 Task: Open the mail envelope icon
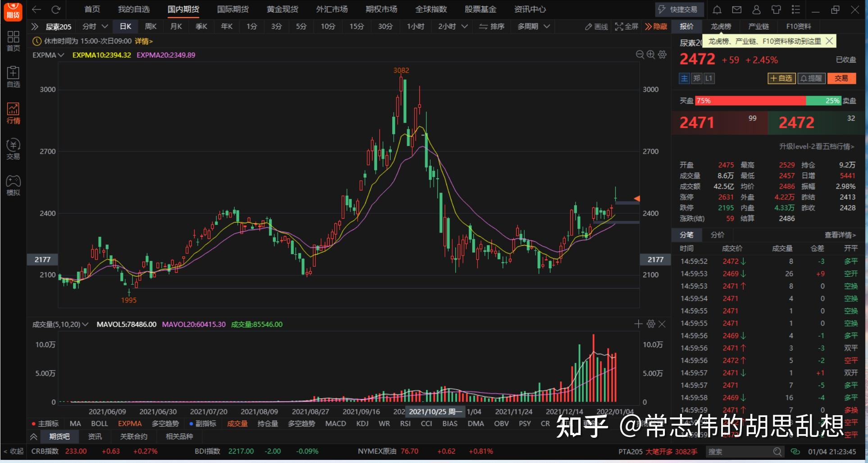[x=737, y=9]
